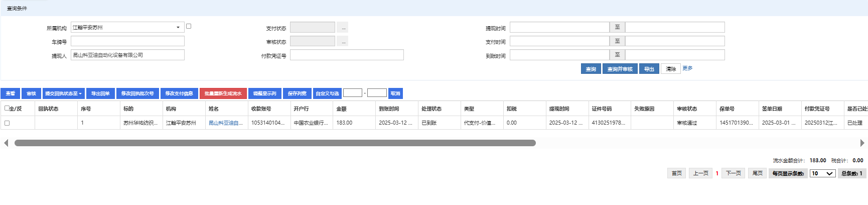Go to 首页 first page
Screen dimensions: 868x205
[x=677, y=173]
